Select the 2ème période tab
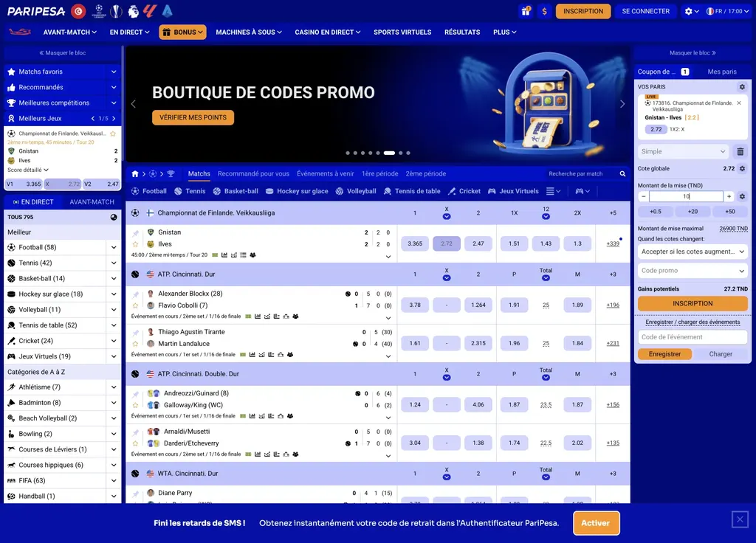Image resolution: width=756 pixels, height=543 pixels. (426, 173)
